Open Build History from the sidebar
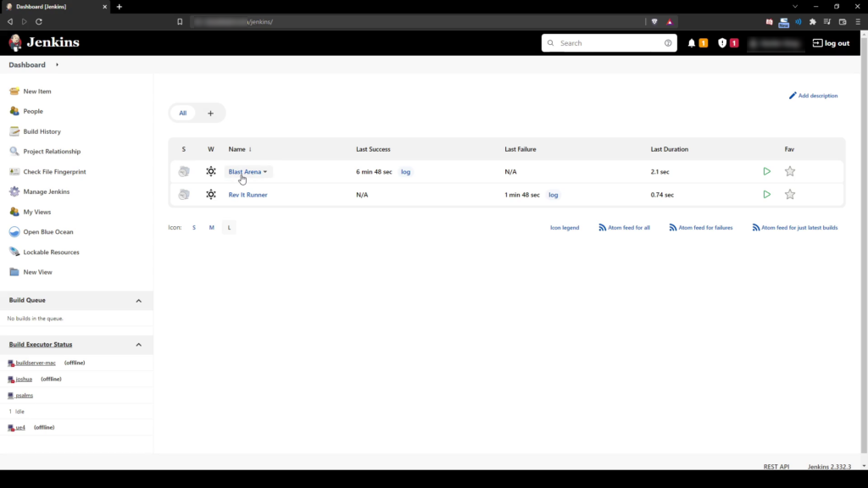Viewport: 868px width, 488px height. [x=42, y=131]
